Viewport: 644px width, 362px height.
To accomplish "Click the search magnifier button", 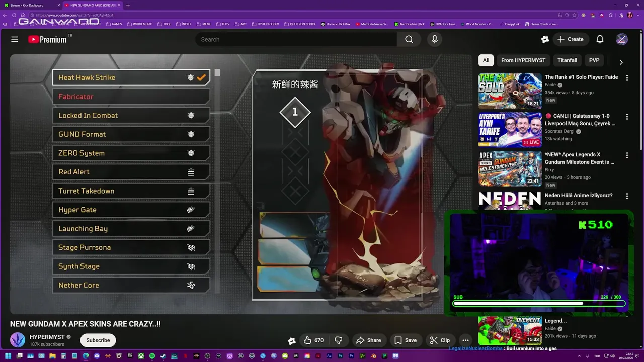I will (x=409, y=39).
